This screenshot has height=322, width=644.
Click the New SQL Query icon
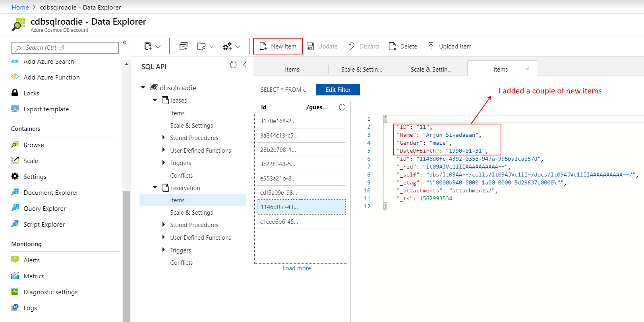tap(183, 47)
